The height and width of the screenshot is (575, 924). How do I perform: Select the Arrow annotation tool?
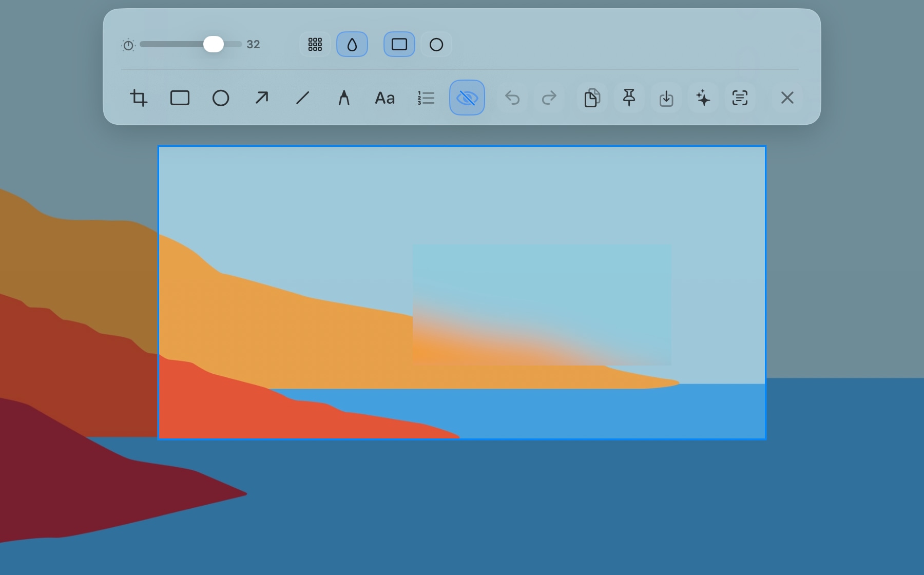click(262, 98)
